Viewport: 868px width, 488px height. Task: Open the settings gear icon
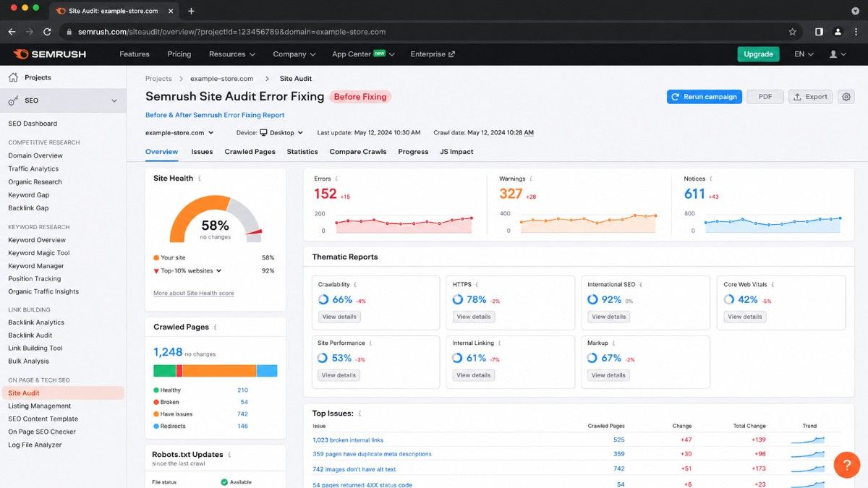pyautogui.click(x=846, y=97)
